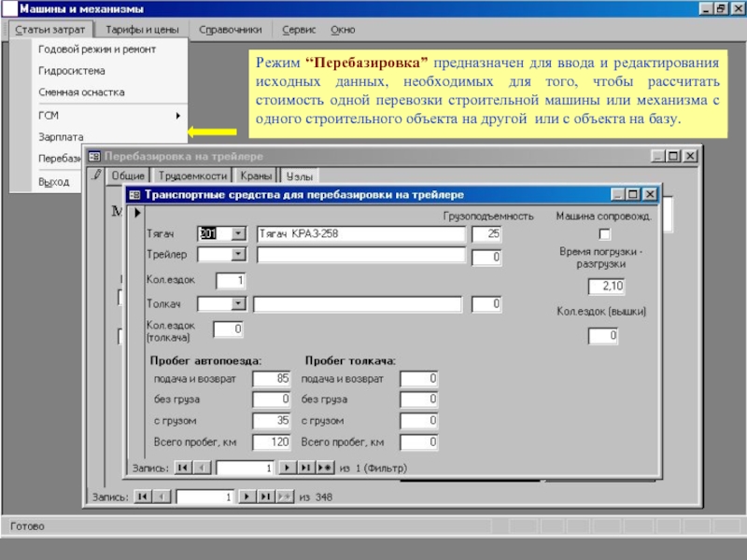Go to first record in Транспортные средства

tap(183, 468)
